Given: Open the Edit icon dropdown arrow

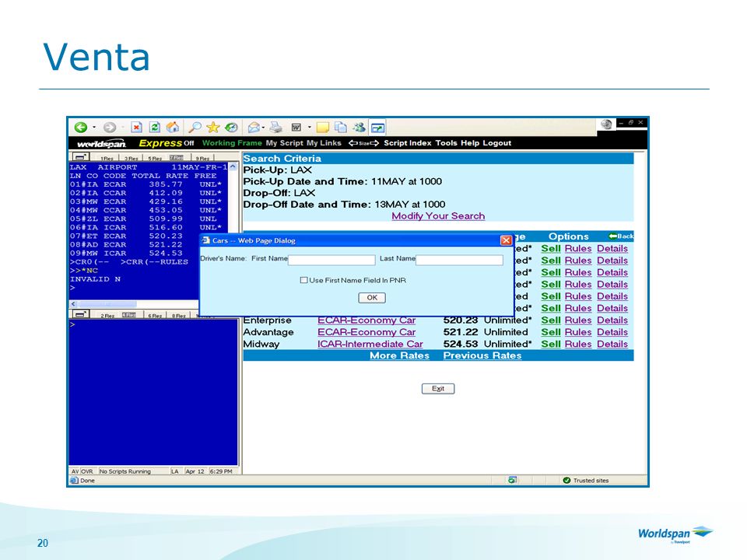Looking at the screenshot, I should pos(309,127).
